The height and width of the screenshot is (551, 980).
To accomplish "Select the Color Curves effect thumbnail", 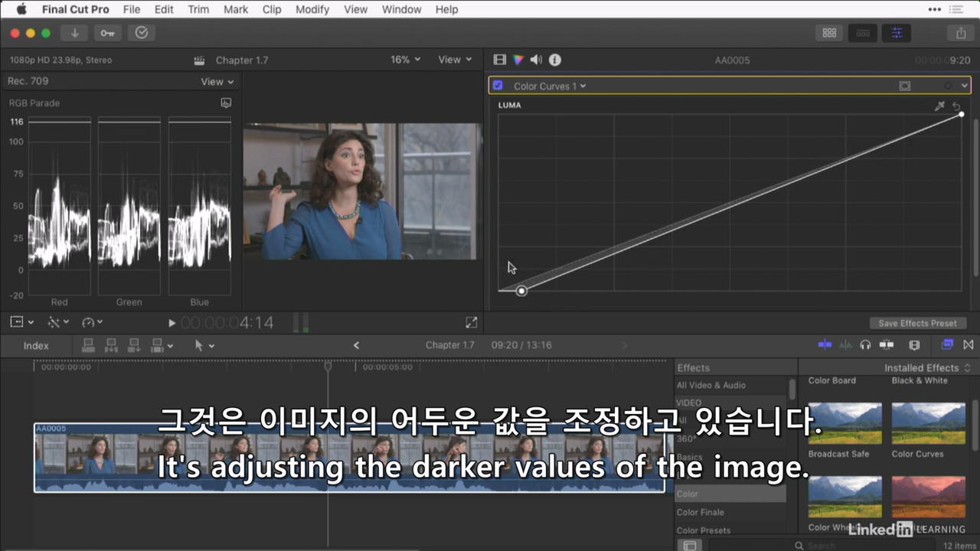I will tap(928, 423).
